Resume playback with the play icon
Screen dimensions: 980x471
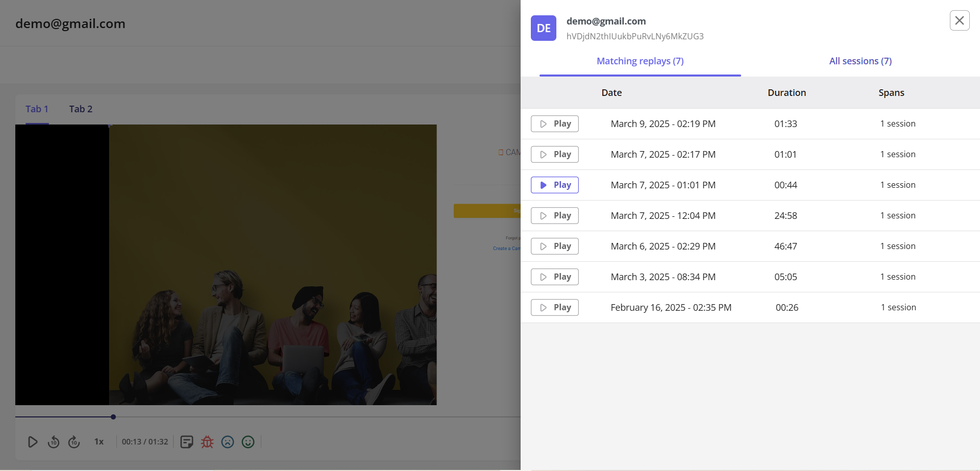[x=33, y=442]
